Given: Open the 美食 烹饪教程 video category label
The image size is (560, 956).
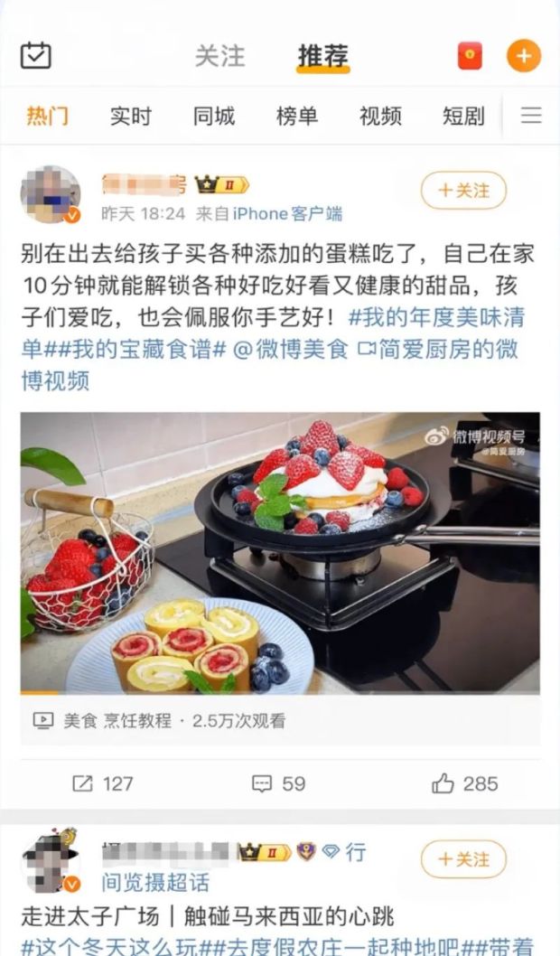Looking at the screenshot, I should tap(117, 721).
